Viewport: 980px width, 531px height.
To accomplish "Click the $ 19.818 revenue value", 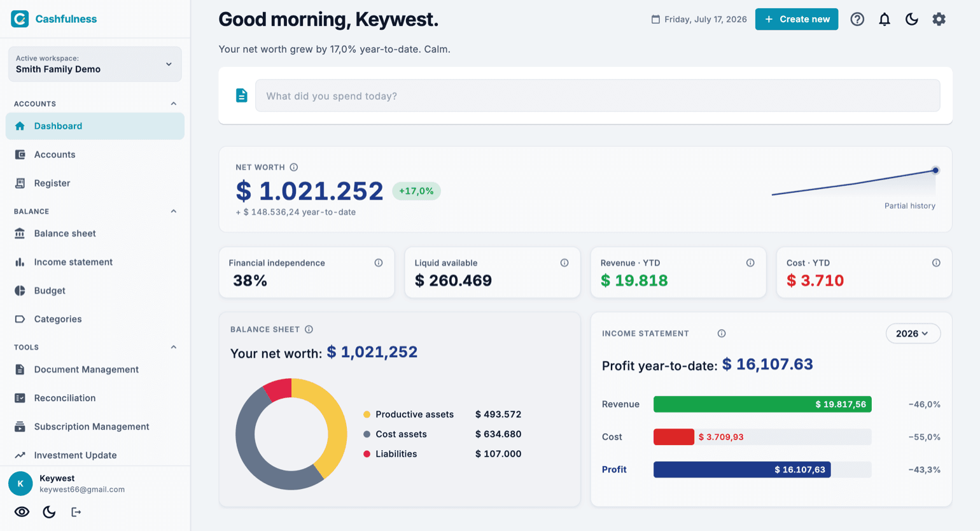I will (634, 281).
